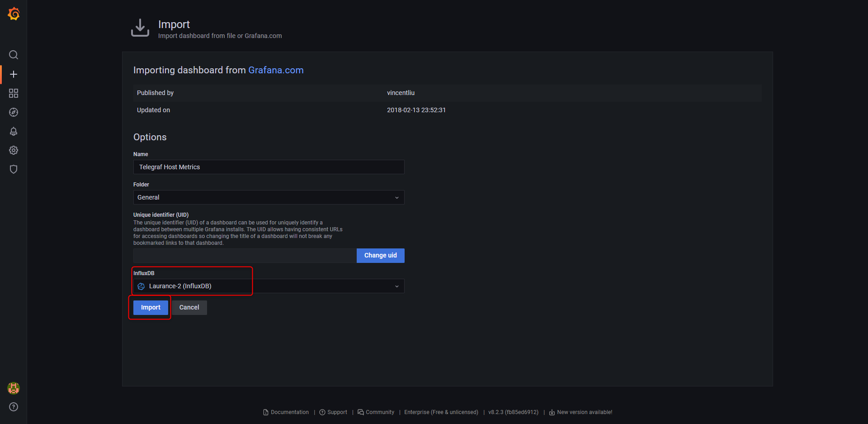The width and height of the screenshot is (868, 424).
Task: Click the Unique identifier (UID) label
Action: 161,215
